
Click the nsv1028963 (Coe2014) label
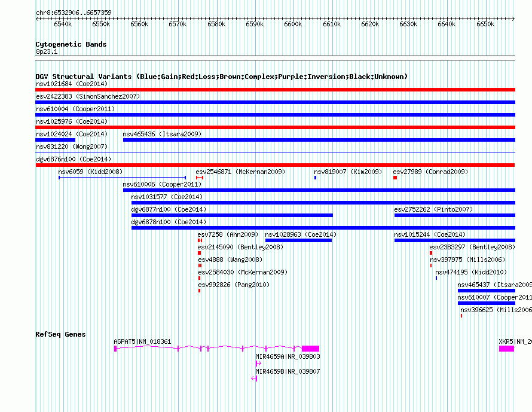(301, 234)
